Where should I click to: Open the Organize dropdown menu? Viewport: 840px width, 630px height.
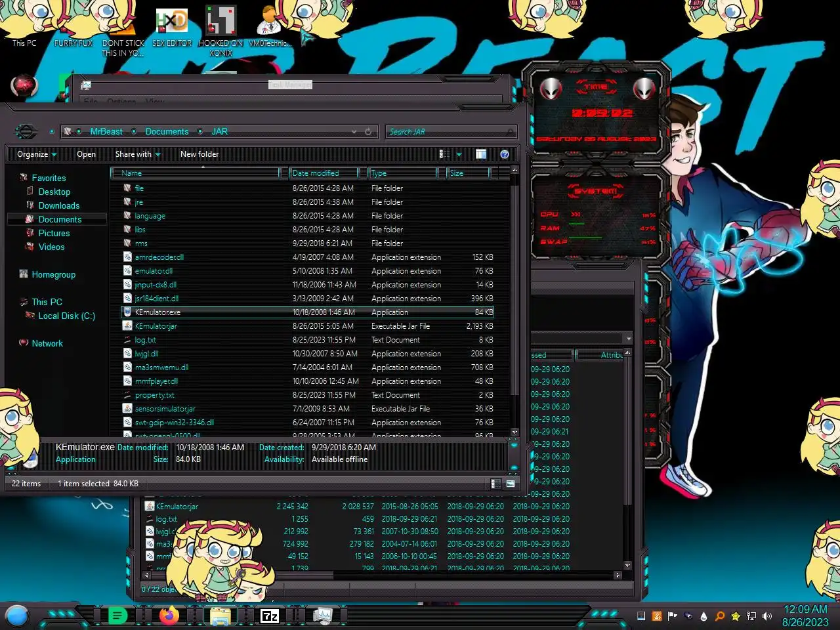pos(37,154)
